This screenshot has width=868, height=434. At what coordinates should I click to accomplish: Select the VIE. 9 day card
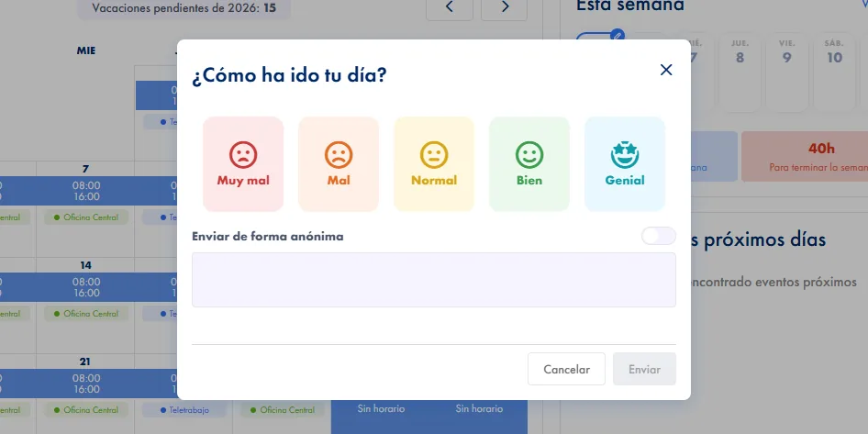pos(786,72)
